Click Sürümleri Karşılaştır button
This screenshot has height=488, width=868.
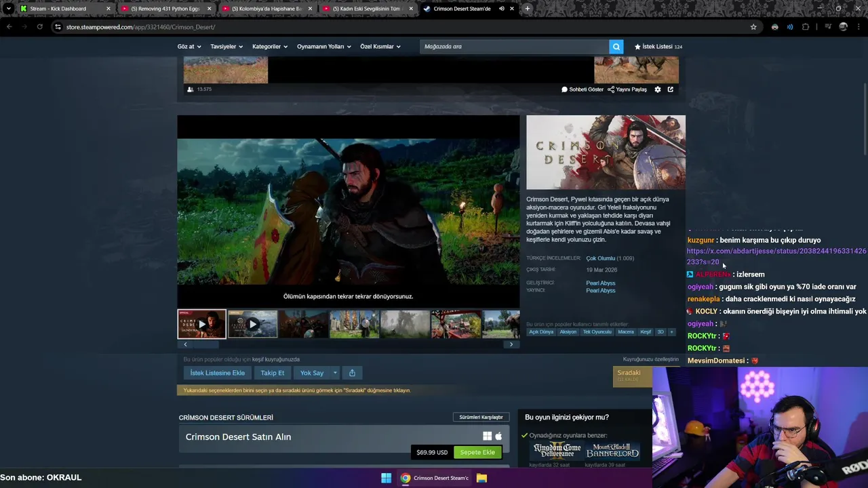click(x=481, y=417)
